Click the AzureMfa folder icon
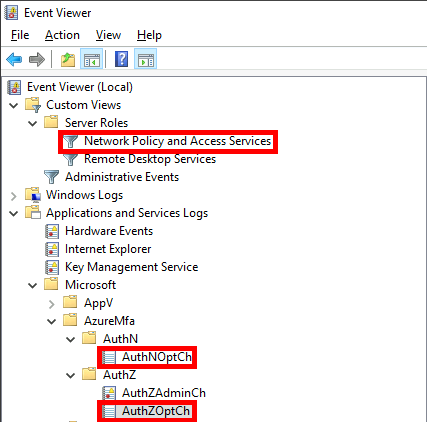 (70, 320)
